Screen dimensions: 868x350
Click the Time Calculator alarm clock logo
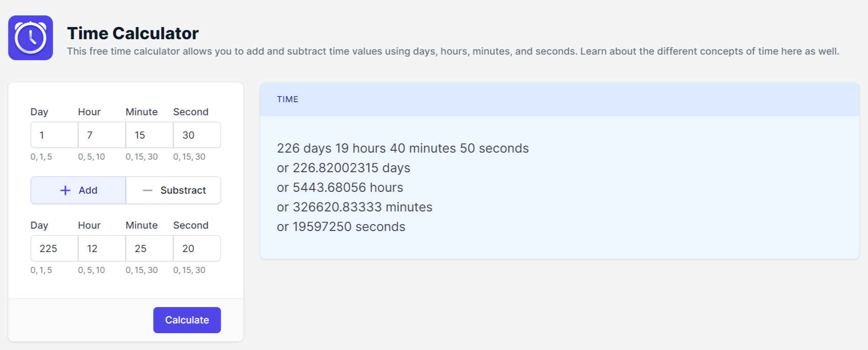[x=30, y=38]
